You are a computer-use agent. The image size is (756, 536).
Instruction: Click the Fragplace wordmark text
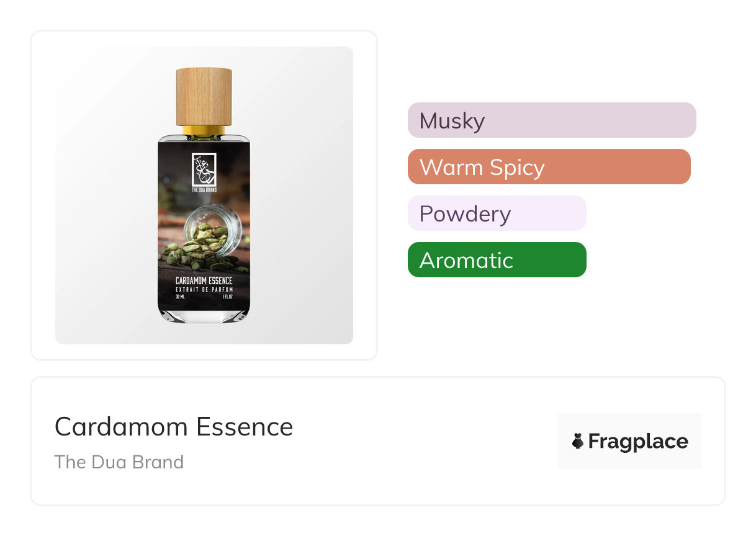pos(637,441)
